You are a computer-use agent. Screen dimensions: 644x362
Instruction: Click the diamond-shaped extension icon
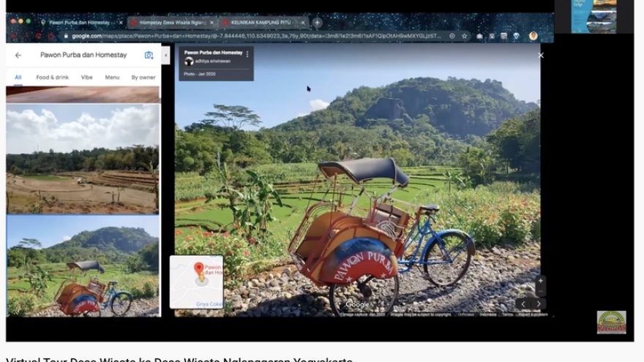[516, 36]
